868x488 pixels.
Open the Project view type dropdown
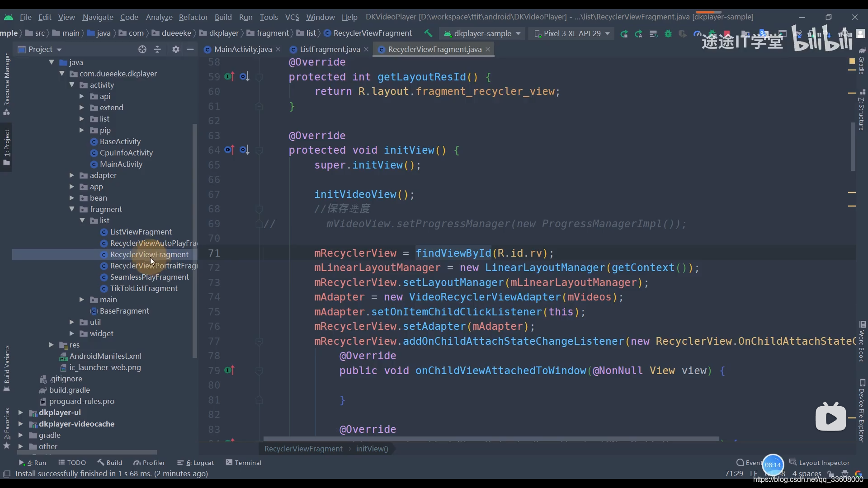pos(40,49)
